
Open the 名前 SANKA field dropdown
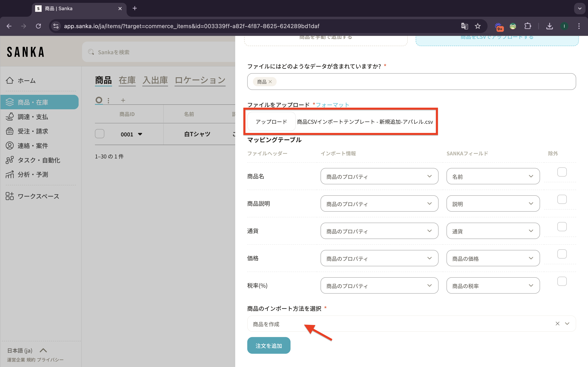click(493, 176)
